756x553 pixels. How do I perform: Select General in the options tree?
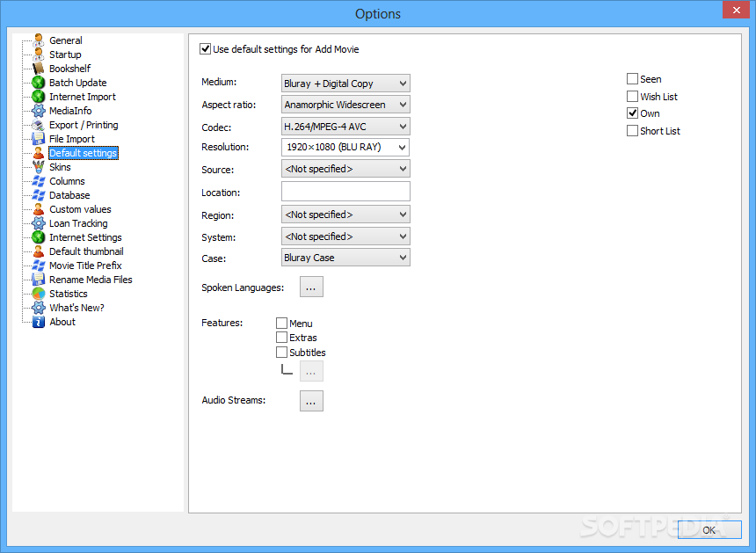click(66, 40)
